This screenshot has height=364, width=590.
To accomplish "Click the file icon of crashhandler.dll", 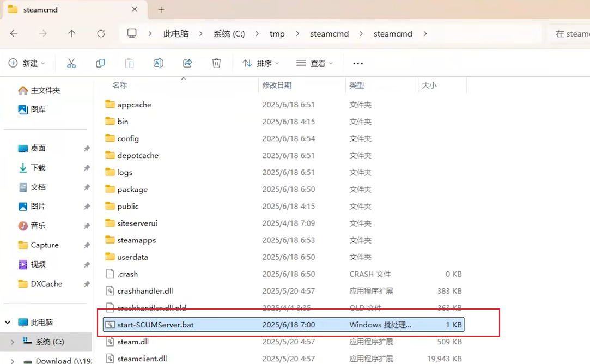I will click(x=110, y=290).
